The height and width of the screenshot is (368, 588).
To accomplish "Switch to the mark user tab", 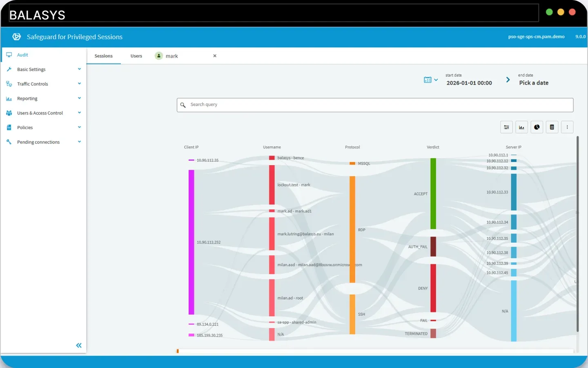I will click(172, 56).
